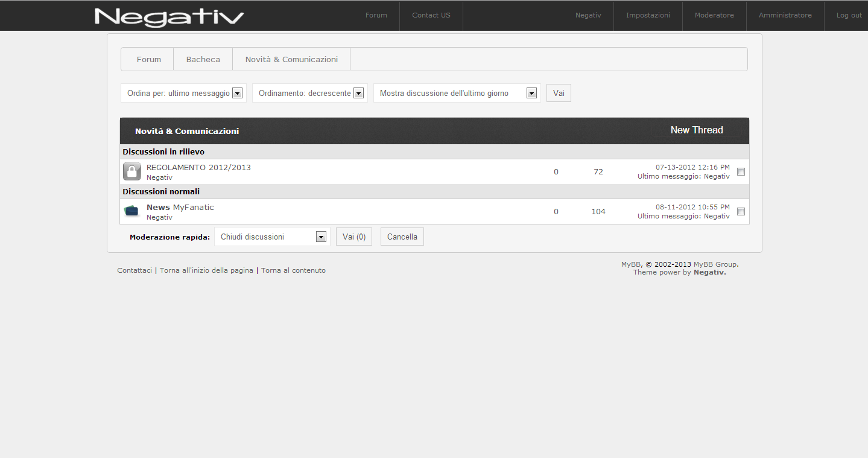Viewport: 868px width, 458px height.
Task: Click the reply count 0 in REGOLAMENTO row
Action: [x=556, y=172]
